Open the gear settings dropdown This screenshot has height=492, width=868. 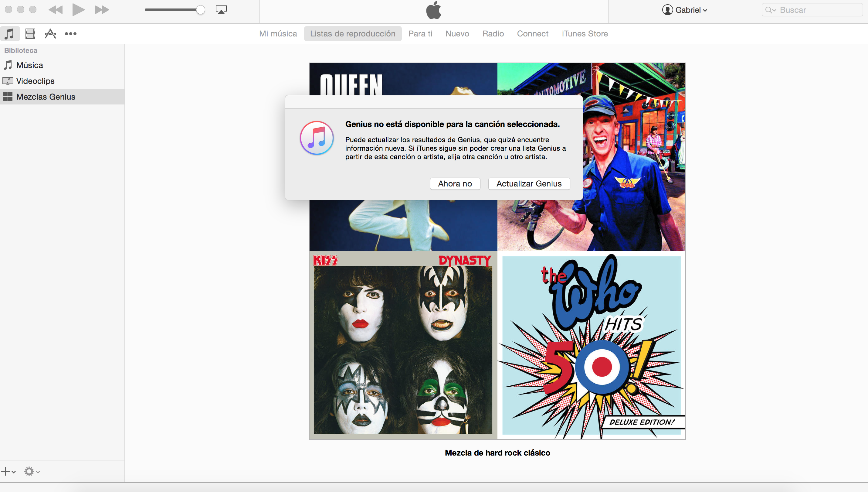[32, 471]
